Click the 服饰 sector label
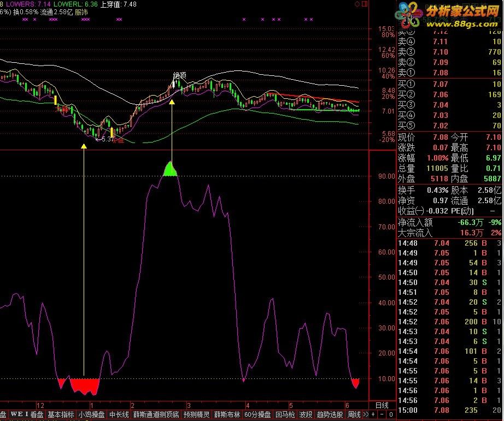Image resolution: width=504 pixels, height=421 pixels. click(81, 12)
